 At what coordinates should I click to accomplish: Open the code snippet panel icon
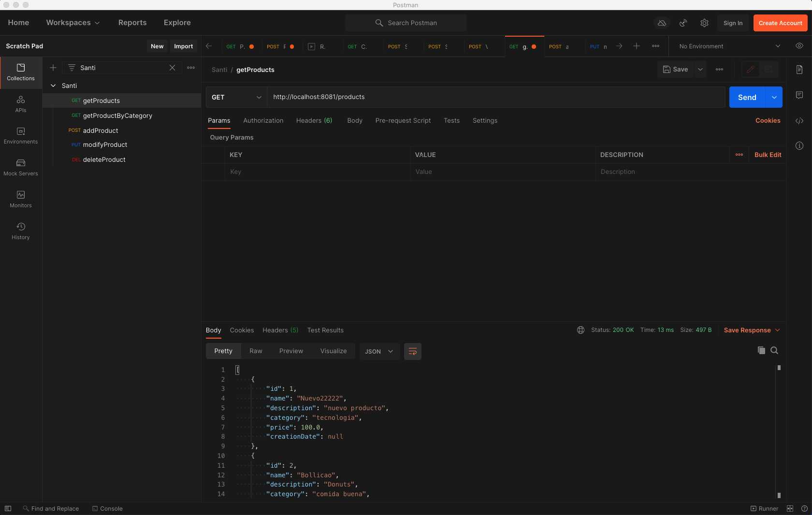coord(799,121)
